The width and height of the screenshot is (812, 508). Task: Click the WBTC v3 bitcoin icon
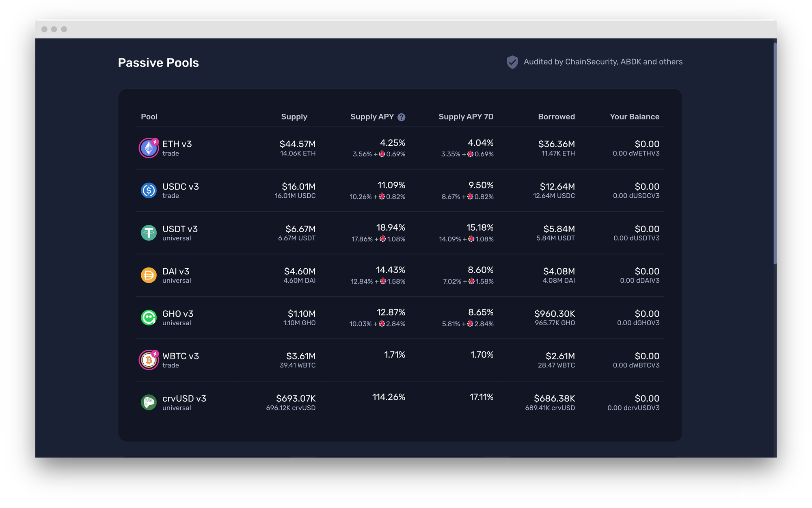[149, 360]
